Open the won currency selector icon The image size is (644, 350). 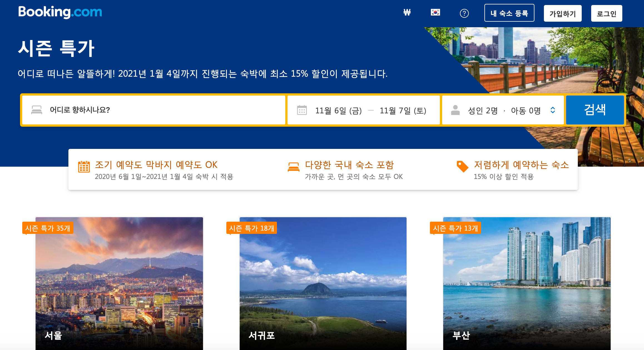407,12
